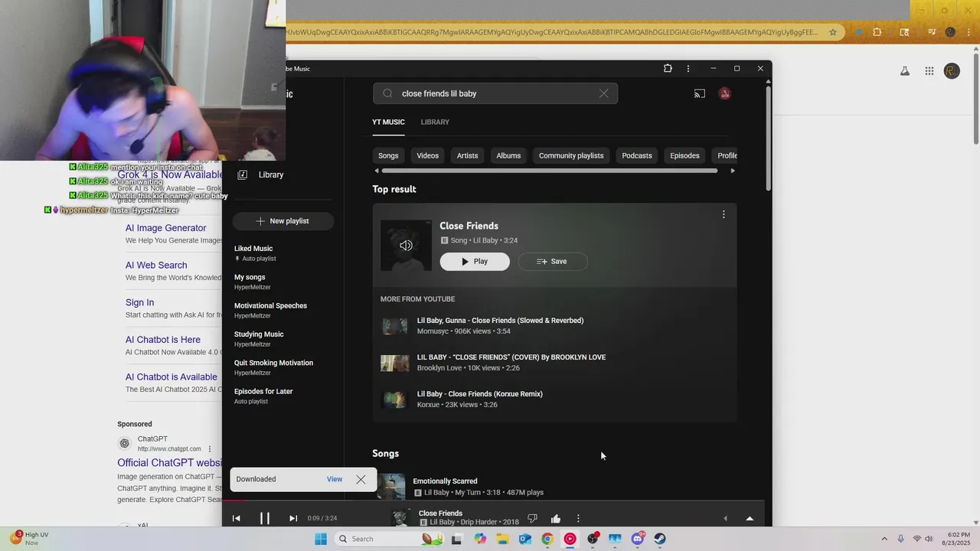
Task: Bookmark page with Chrome star icon
Action: point(833,32)
